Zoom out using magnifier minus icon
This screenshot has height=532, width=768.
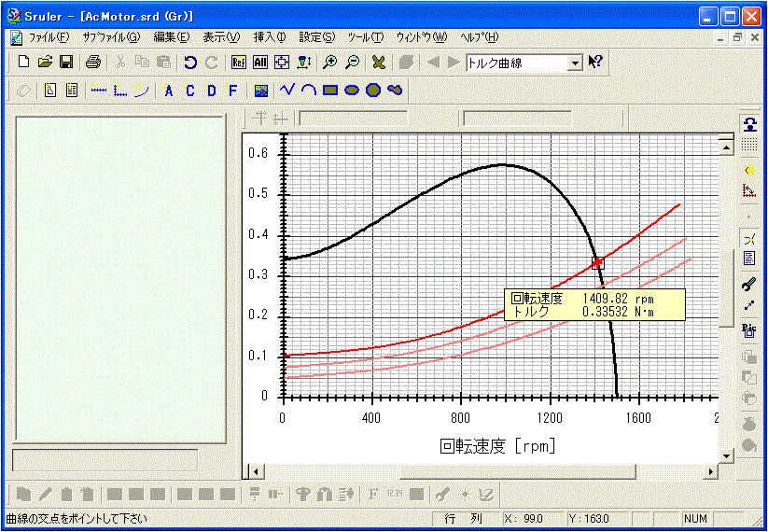(x=352, y=63)
